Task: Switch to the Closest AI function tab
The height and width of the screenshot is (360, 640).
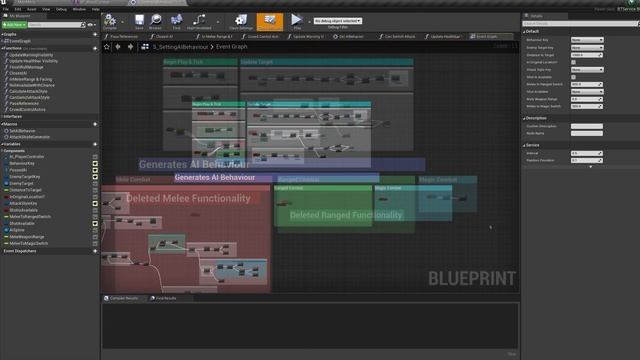Action: [162, 36]
